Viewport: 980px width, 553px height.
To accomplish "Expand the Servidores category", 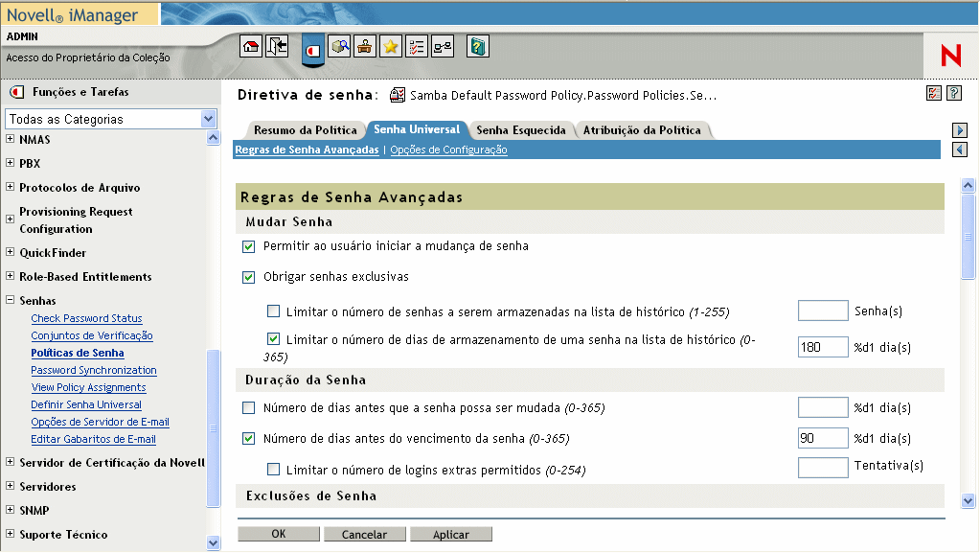I will 10,486.
